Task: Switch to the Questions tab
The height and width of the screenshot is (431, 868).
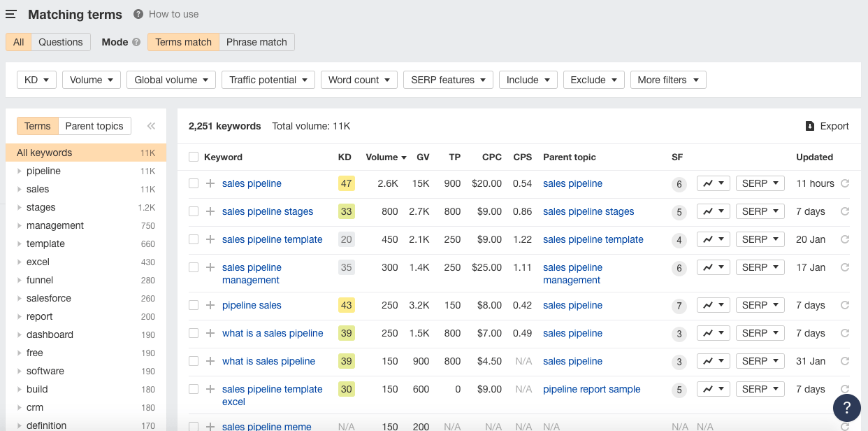Action: 61,42
